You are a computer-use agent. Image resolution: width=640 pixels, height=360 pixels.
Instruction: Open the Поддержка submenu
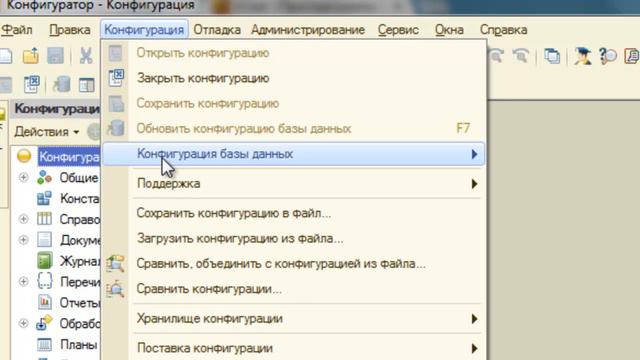point(293,184)
